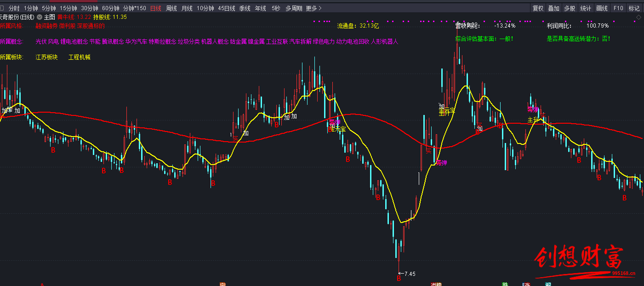Switch to the 日线 daily period tab
Viewport: 644px width, 286px height.
(x=156, y=8)
